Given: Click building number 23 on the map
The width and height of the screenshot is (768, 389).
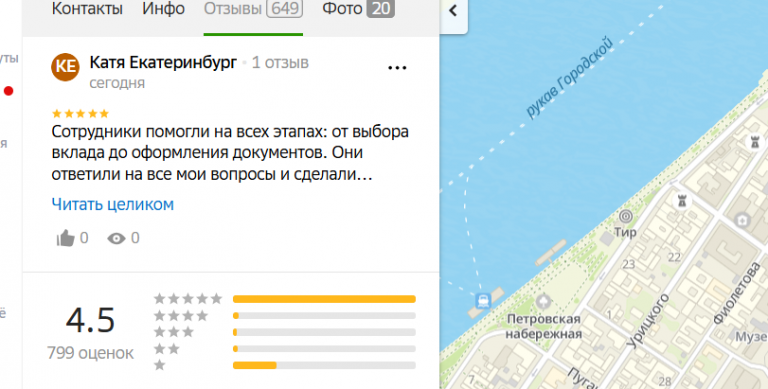Looking at the screenshot, I should coord(628,265).
